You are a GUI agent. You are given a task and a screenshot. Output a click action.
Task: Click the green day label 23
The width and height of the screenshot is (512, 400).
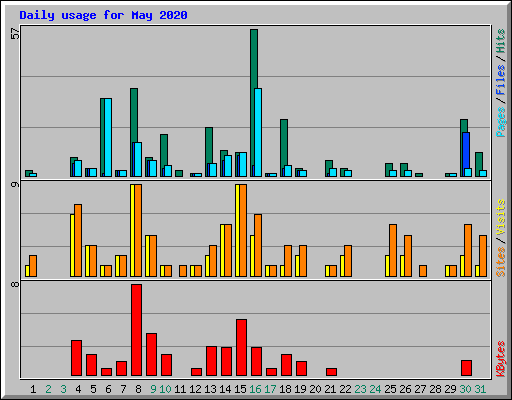coord(360,389)
